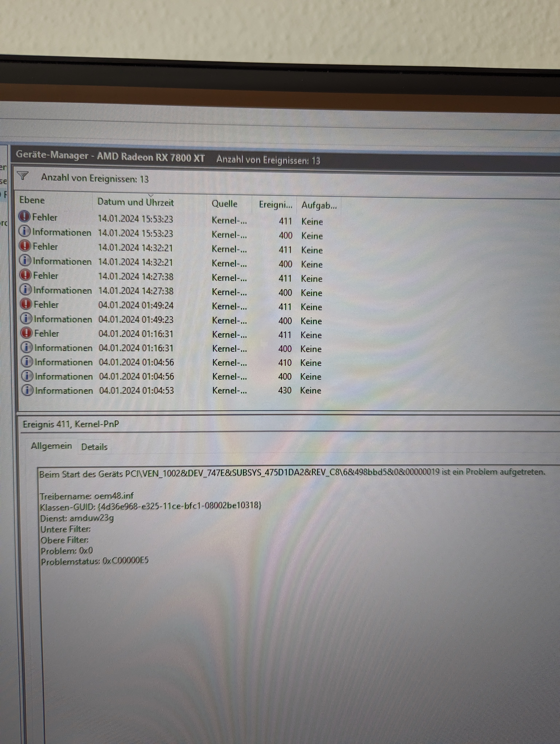Click the info icon of the 14:27:38 Informationen event
Viewport: 560px width, 744px height.
(x=26, y=289)
